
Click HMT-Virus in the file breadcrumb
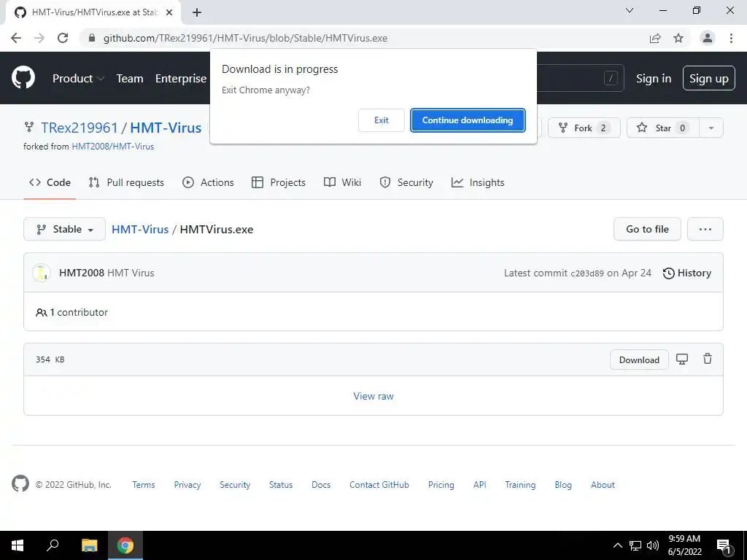point(140,229)
